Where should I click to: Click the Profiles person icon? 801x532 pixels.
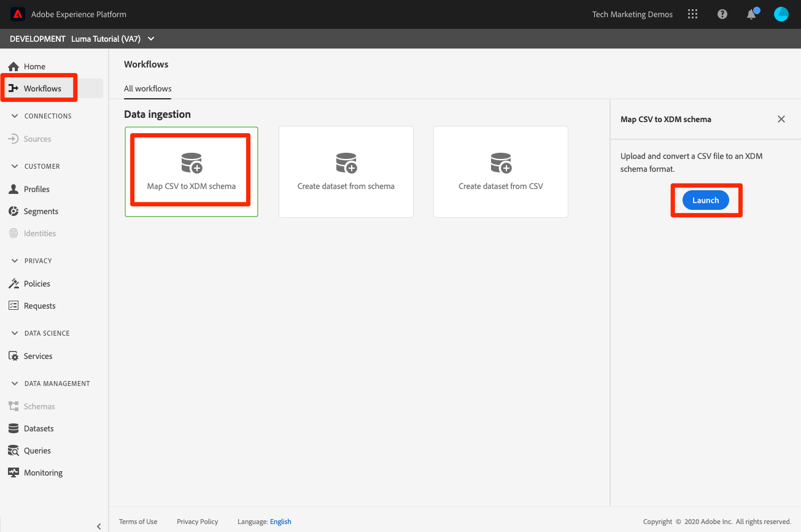point(14,189)
